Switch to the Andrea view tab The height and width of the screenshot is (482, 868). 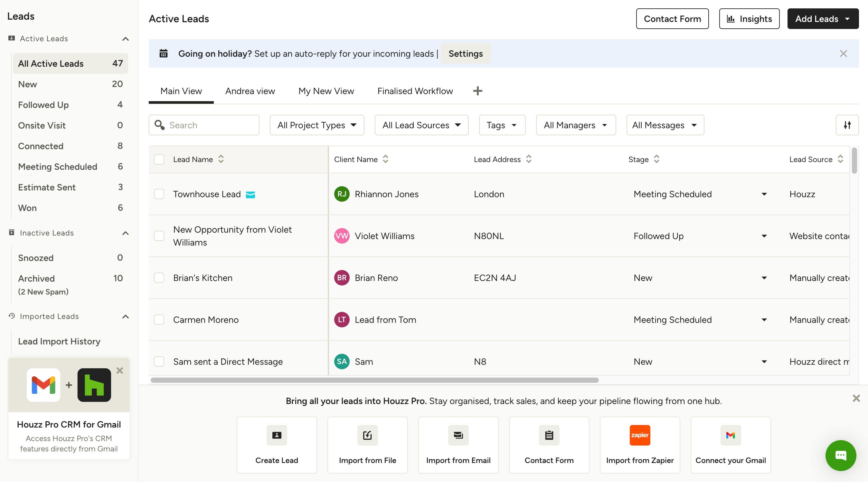[x=250, y=91]
